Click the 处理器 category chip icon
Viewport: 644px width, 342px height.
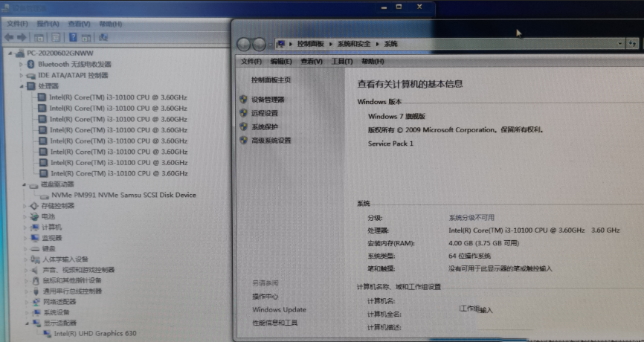(x=31, y=86)
